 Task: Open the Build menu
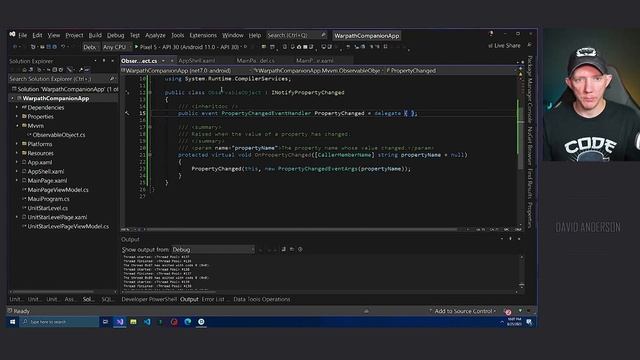click(95, 36)
